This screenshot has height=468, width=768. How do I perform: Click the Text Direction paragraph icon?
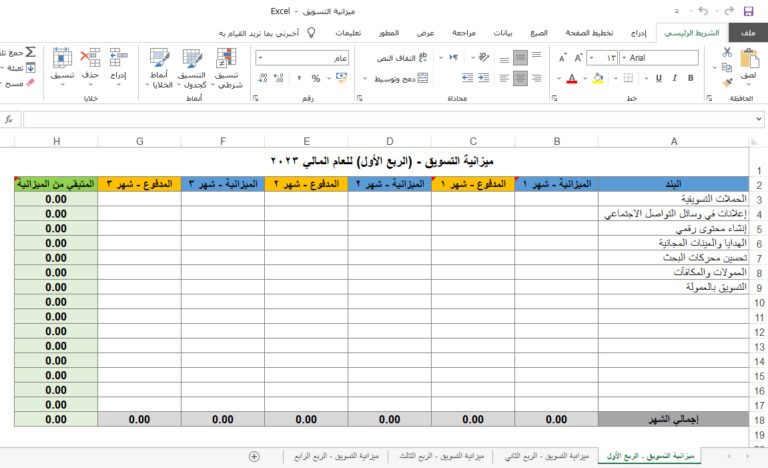[x=453, y=57]
